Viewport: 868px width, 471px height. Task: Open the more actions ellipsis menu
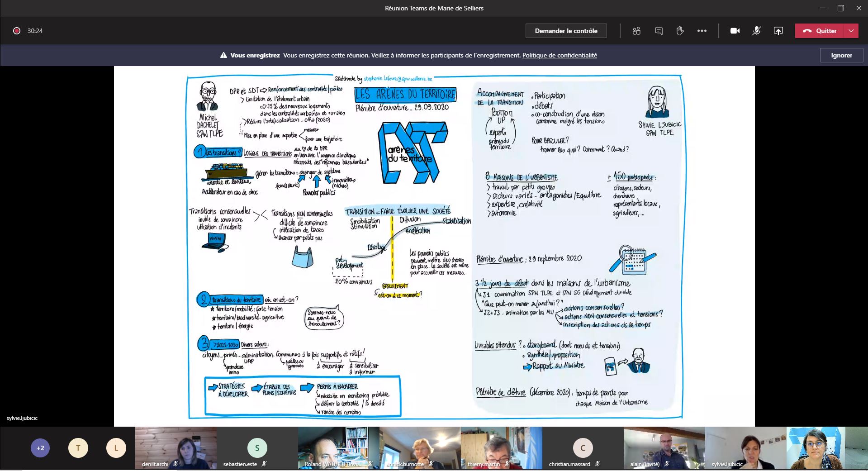[702, 31]
